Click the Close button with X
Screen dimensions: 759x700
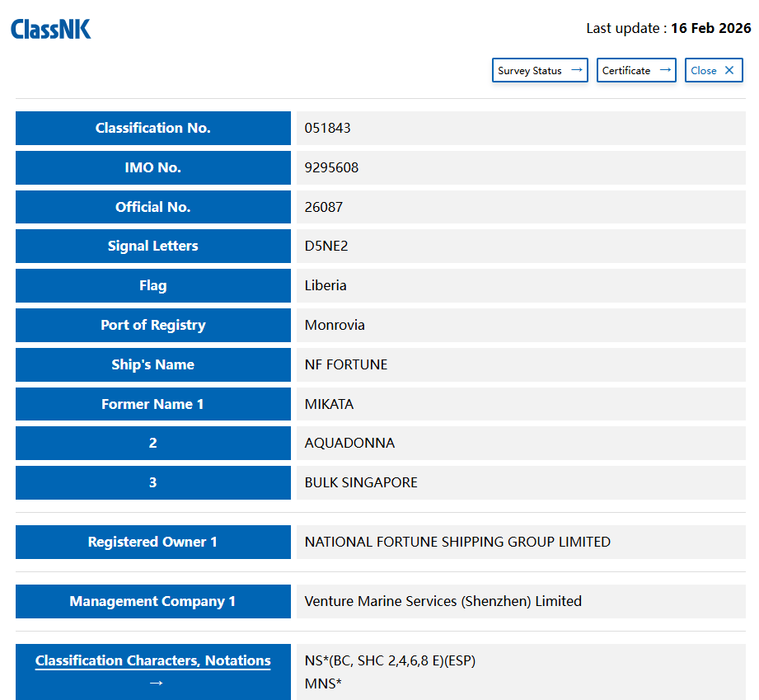[x=713, y=70]
